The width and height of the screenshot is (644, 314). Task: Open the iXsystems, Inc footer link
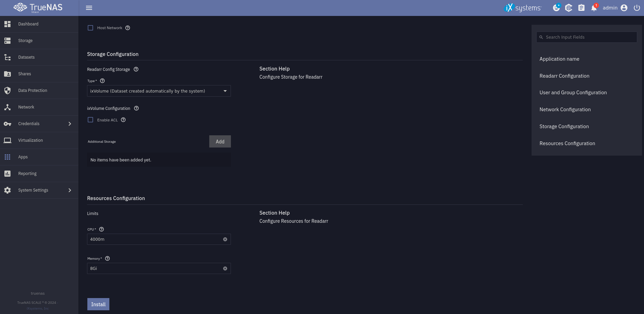pyautogui.click(x=38, y=309)
